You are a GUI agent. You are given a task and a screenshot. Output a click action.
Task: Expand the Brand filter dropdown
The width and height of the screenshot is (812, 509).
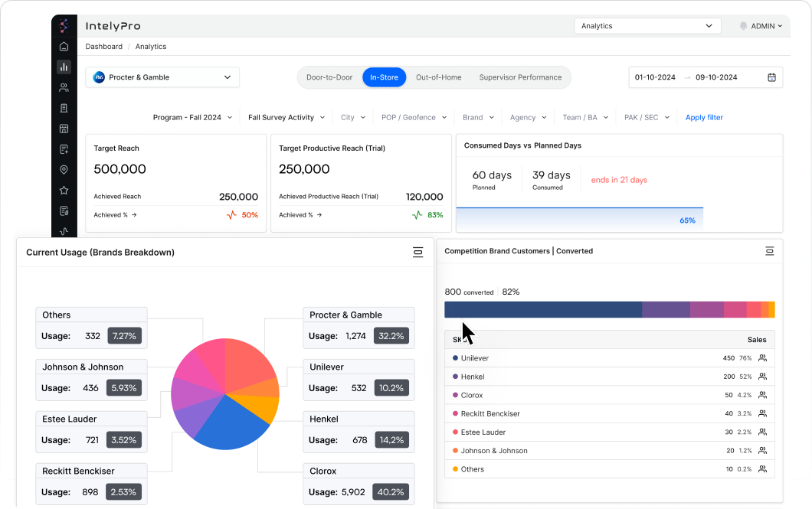[x=478, y=117]
